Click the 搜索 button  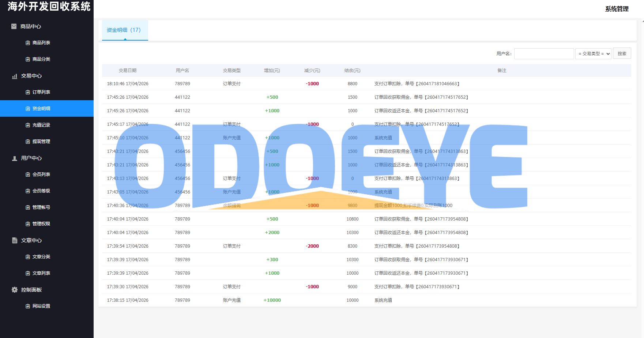(622, 54)
